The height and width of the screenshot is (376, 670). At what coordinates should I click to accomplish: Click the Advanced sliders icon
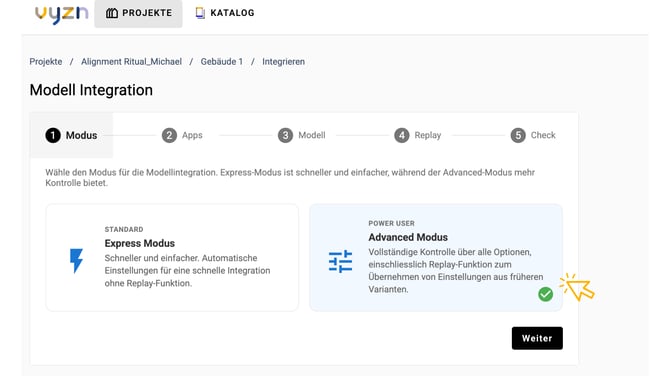pyautogui.click(x=341, y=261)
